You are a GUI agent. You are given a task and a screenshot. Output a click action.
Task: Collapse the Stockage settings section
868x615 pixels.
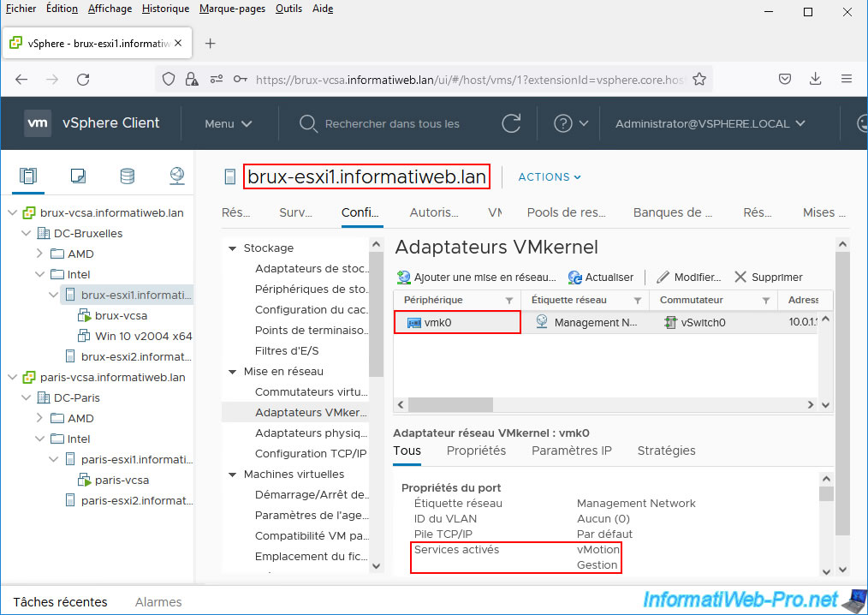point(232,248)
